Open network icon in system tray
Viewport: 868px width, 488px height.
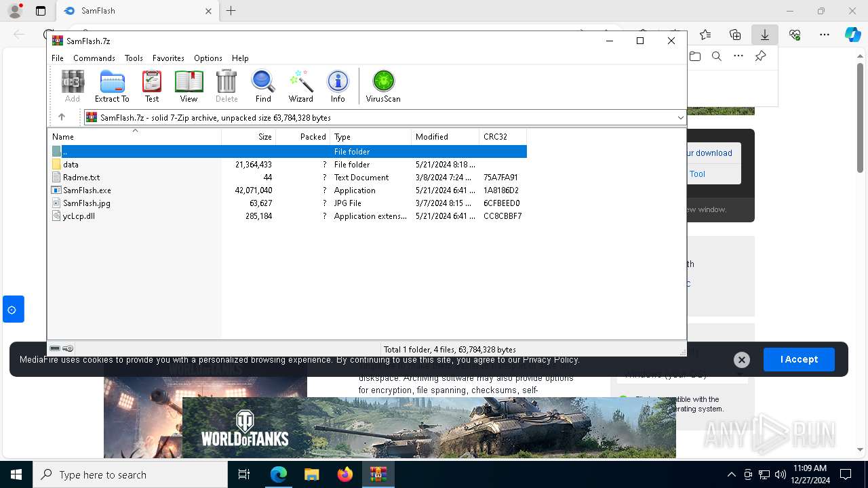click(x=764, y=474)
